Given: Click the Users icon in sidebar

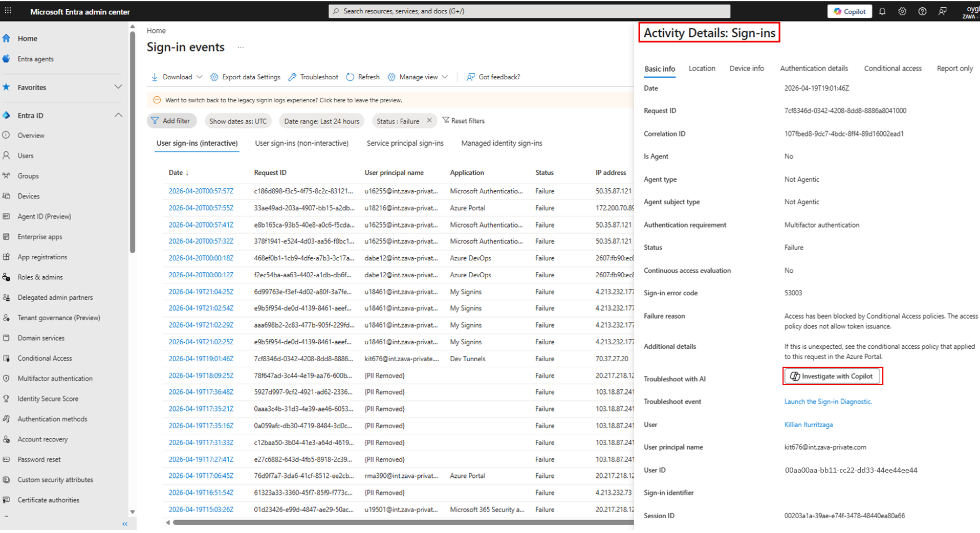Looking at the screenshot, I should (x=7, y=156).
